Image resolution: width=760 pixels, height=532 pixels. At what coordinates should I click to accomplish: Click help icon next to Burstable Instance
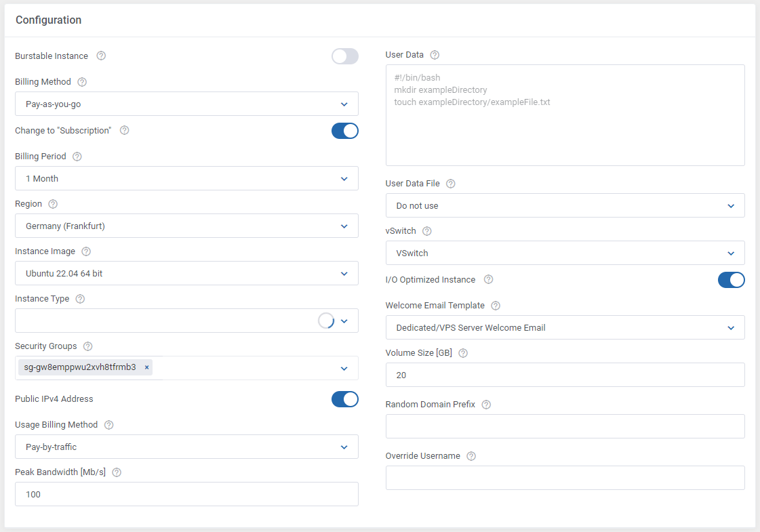[x=101, y=56]
